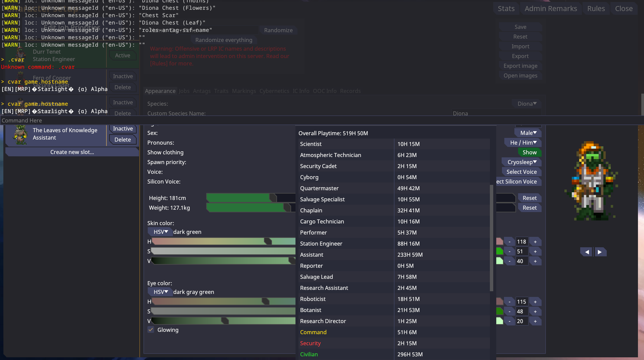Open the Male sex dropdown
Screen dimensions: 644x360
pos(528,133)
